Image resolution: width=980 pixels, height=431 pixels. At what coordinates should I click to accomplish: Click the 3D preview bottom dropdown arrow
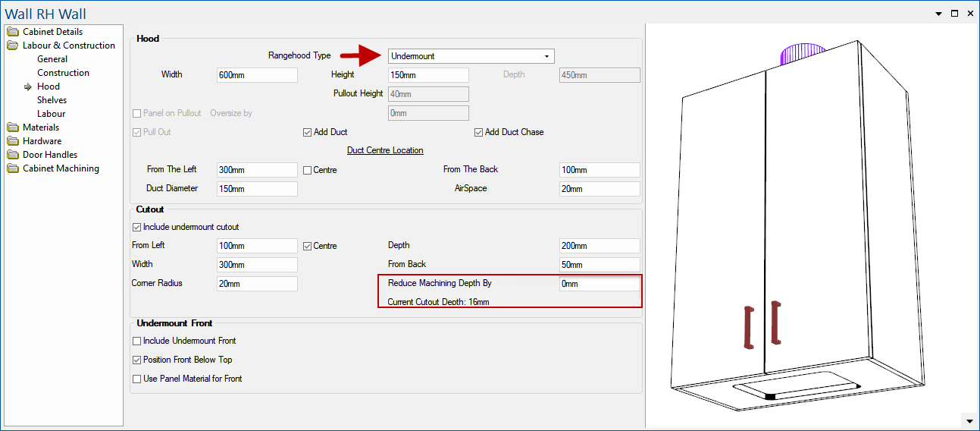(969, 420)
